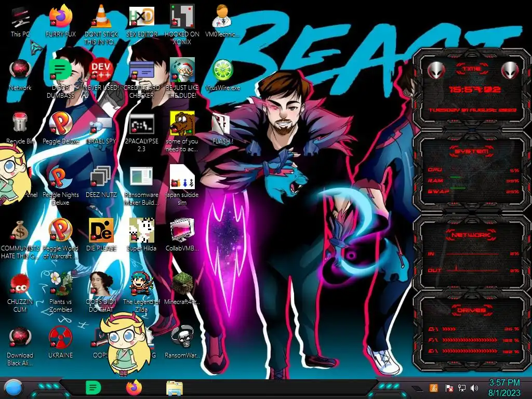
Task: Open the CollabVMB monitor icon
Action: tap(182, 235)
